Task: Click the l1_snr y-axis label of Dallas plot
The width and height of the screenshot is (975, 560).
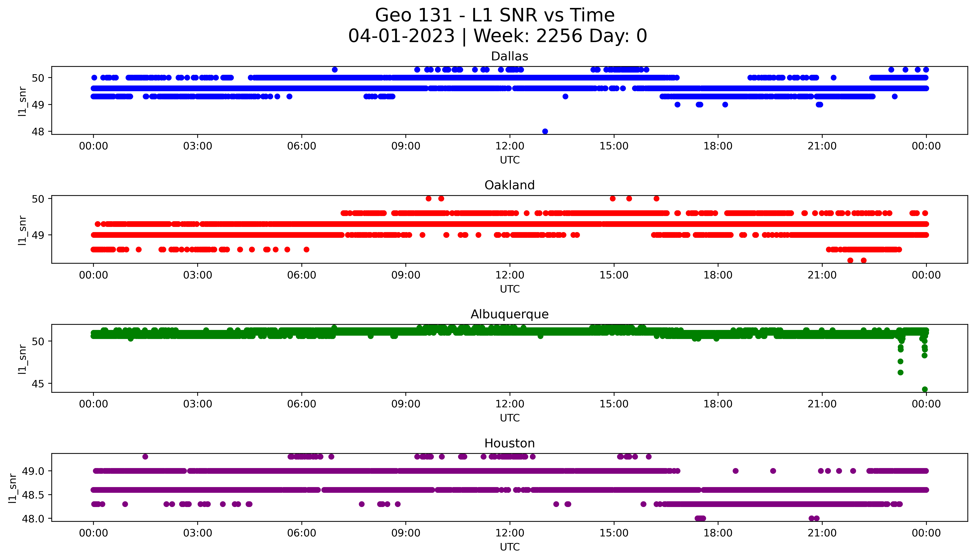Action: point(22,101)
